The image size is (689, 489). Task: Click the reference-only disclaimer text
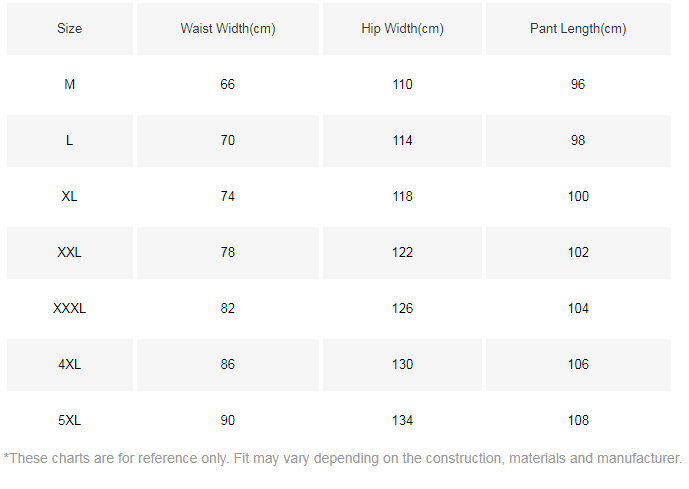[x=343, y=459]
